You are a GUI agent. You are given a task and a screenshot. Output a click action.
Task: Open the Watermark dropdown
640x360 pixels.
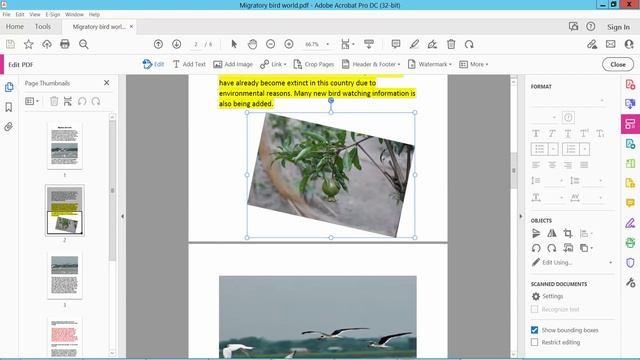pyautogui.click(x=450, y=64)
